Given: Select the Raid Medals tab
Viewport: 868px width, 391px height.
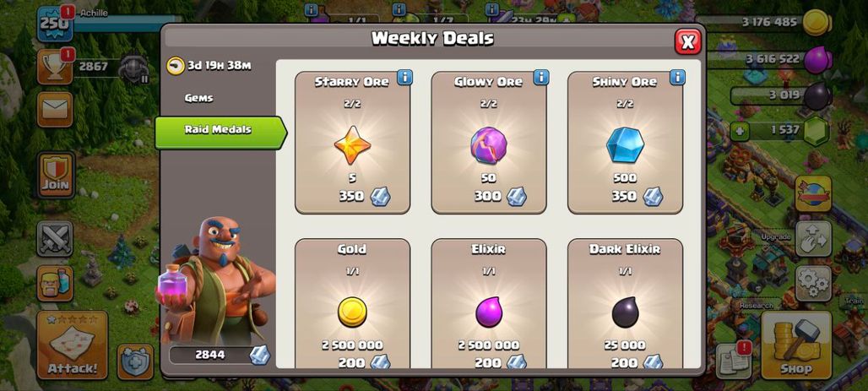Looking at the screenshot, I should (x=220, y=133).
